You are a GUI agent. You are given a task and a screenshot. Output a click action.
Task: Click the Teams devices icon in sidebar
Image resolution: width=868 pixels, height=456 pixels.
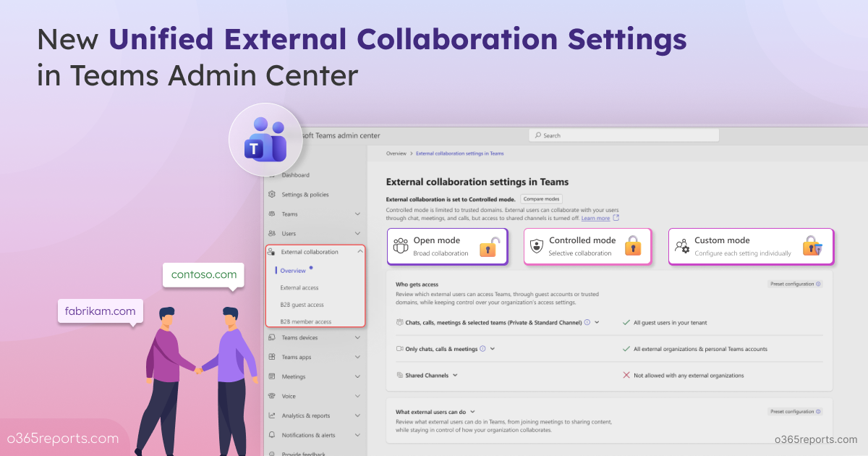(272, 338)
